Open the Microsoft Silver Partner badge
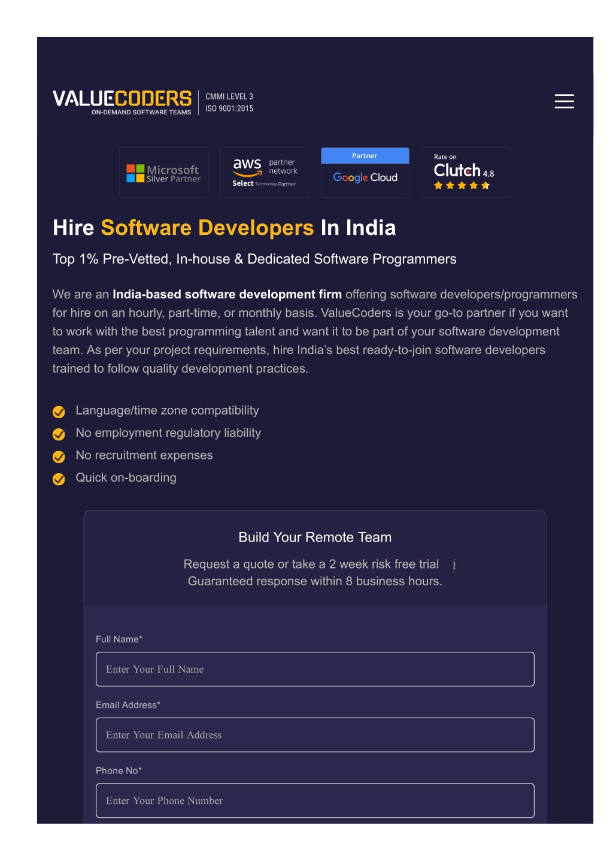Screen dimensions: 613x868 click(x=163, y=173)
